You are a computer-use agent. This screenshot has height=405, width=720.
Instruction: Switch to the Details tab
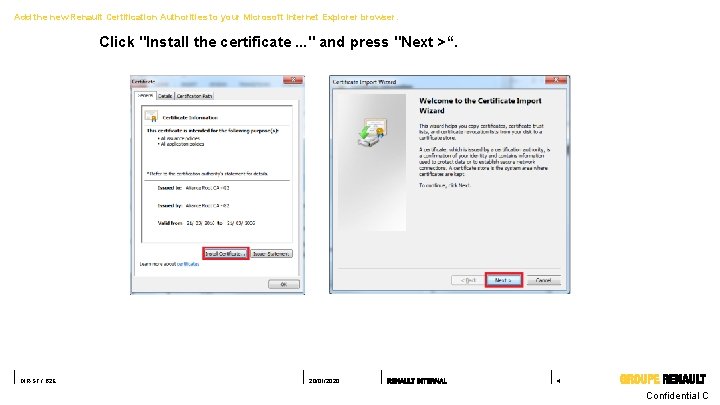point(165,96)
